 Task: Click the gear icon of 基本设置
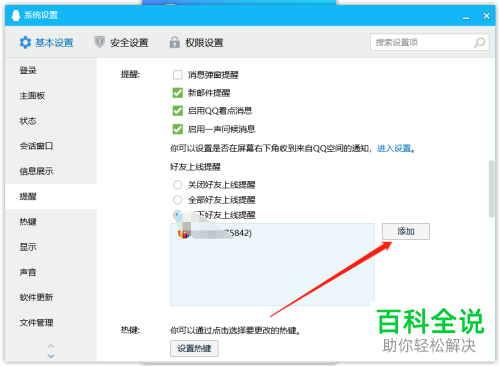pos(25,43)
